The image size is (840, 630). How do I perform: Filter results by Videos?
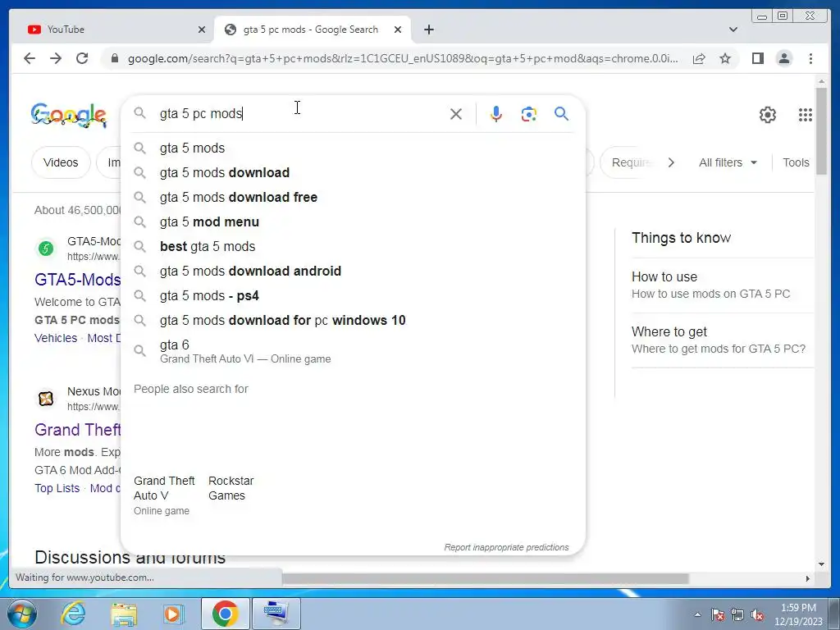[x=61, y=162]
